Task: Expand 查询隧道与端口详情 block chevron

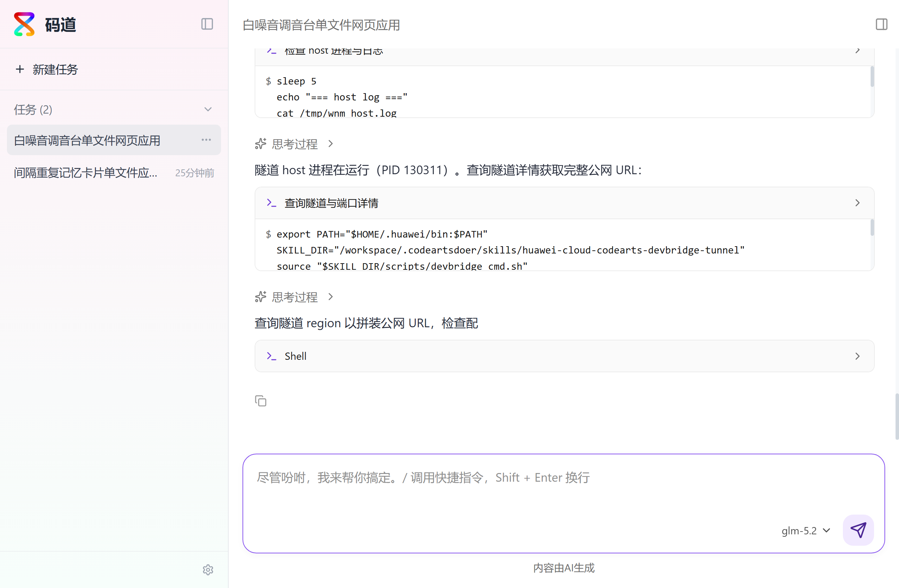Action: coord(857,203)
